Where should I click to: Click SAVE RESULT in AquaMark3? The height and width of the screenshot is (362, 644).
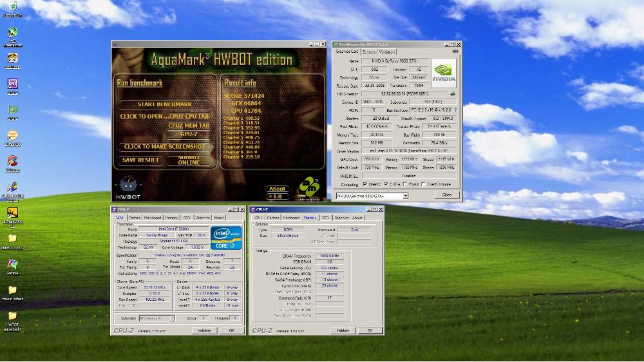coord(141,160)
